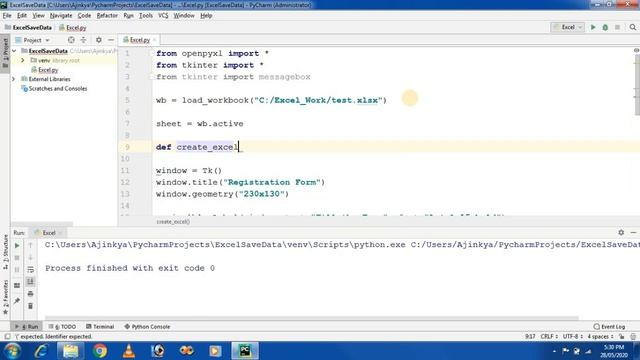640x360 pixels.
Task: Start debugging with the green bug icon
Action: coord(605,27)
